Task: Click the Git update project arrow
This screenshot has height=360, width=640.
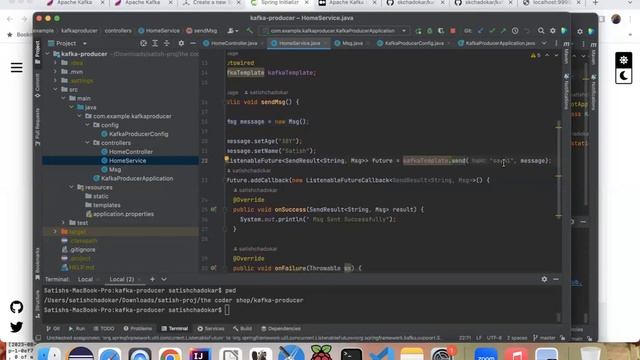Action: [480, 31]
